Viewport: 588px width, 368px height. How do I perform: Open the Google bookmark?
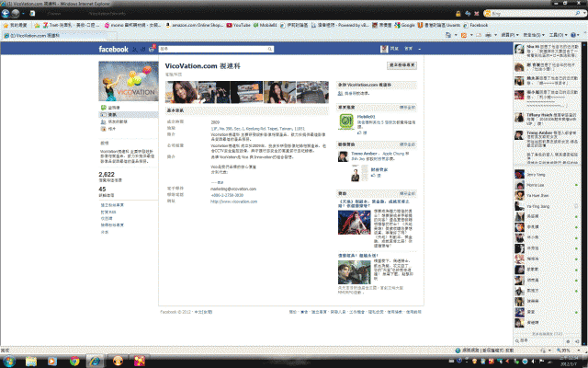click(x=404, y=25)
